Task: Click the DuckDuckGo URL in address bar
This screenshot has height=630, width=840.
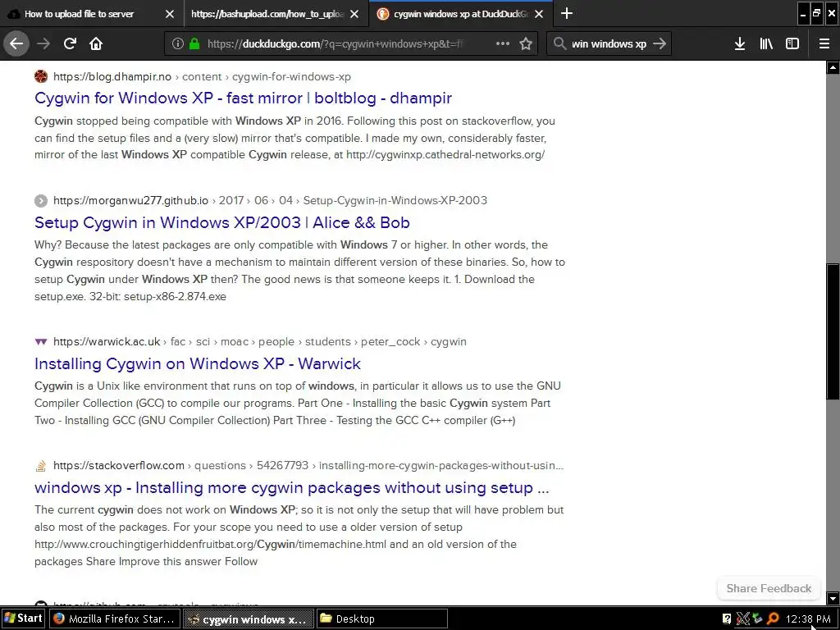Action: pyautogui.click(x=335, y=44)
